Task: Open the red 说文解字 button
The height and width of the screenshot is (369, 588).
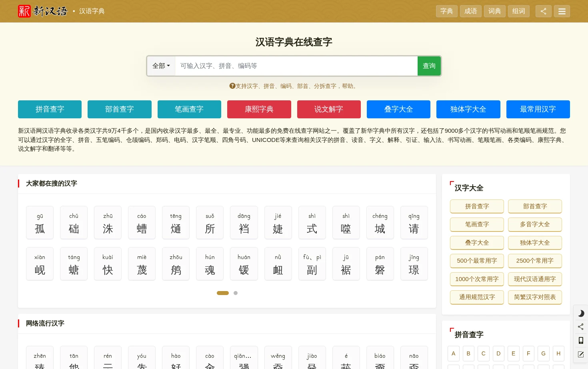Action: click(329, 109)
